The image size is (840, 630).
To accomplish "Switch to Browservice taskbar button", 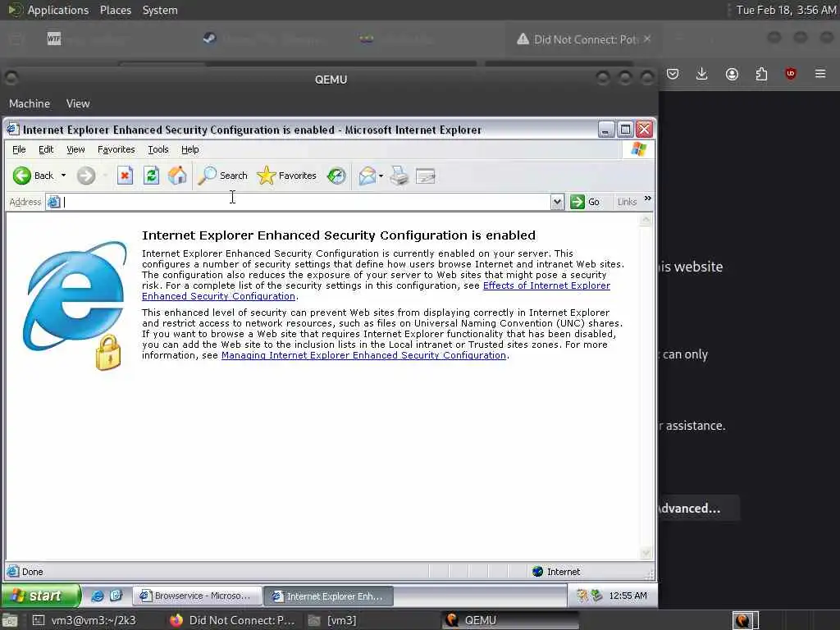I will coord(197,596).
